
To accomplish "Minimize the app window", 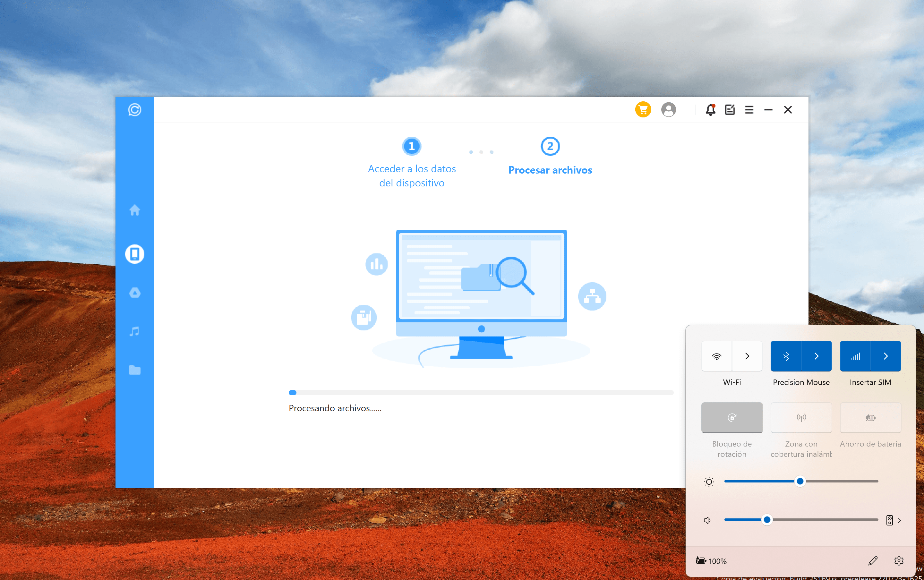I will [768, 110].
